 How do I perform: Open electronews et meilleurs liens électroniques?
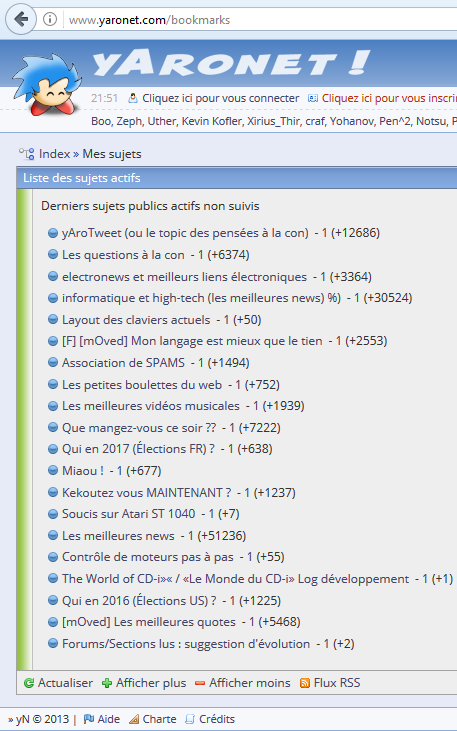(x=184, y=276)
